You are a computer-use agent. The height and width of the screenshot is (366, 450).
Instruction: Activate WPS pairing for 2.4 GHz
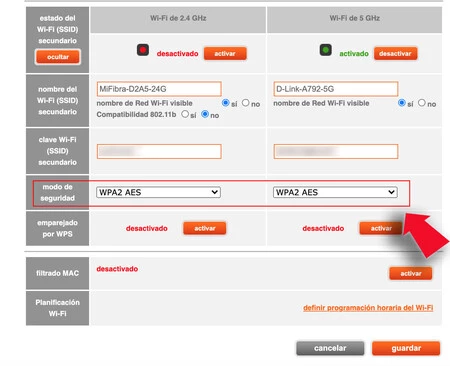(205, 228)
